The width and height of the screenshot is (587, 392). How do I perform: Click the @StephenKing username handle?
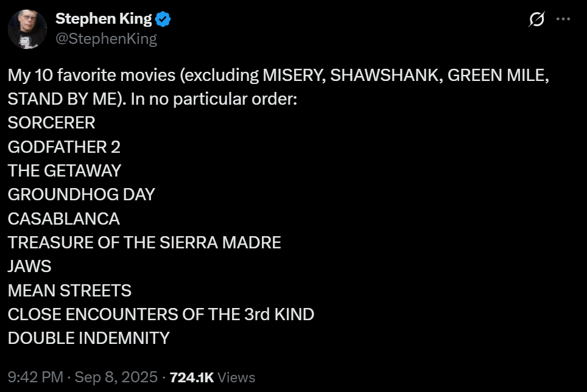pos(107,38)
